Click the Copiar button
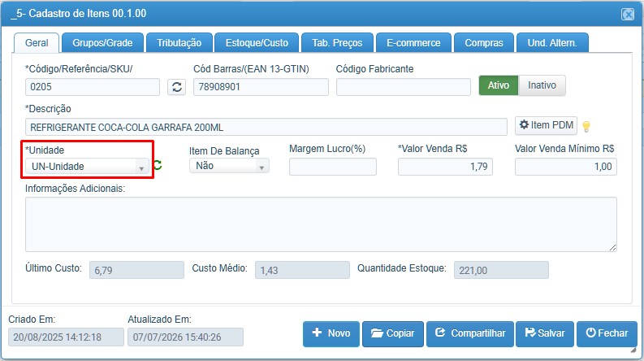This screenshot has height=361, width=644. [x=392, y=333]
